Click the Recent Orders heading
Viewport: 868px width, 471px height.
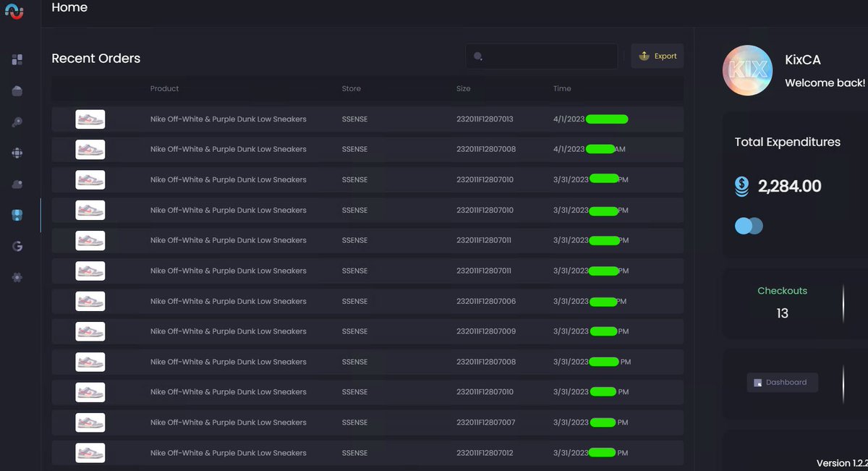pyautogui.click(x=96, y=59)
